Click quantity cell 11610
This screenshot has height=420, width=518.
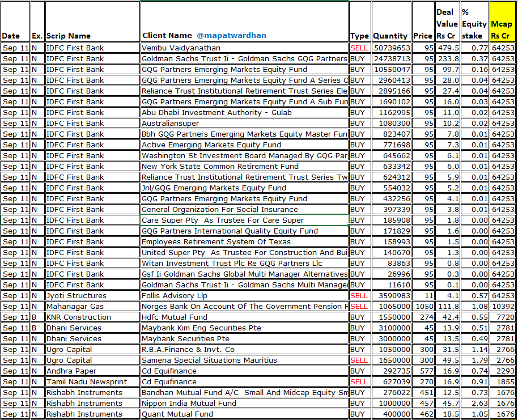point(392,285)
